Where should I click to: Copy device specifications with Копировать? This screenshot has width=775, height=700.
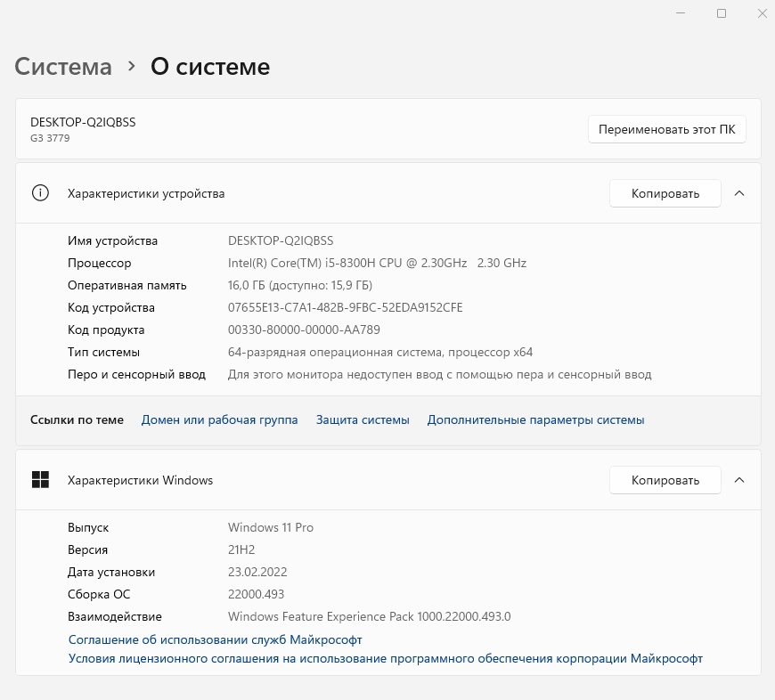pyautogui.click(x=665, y=193)
